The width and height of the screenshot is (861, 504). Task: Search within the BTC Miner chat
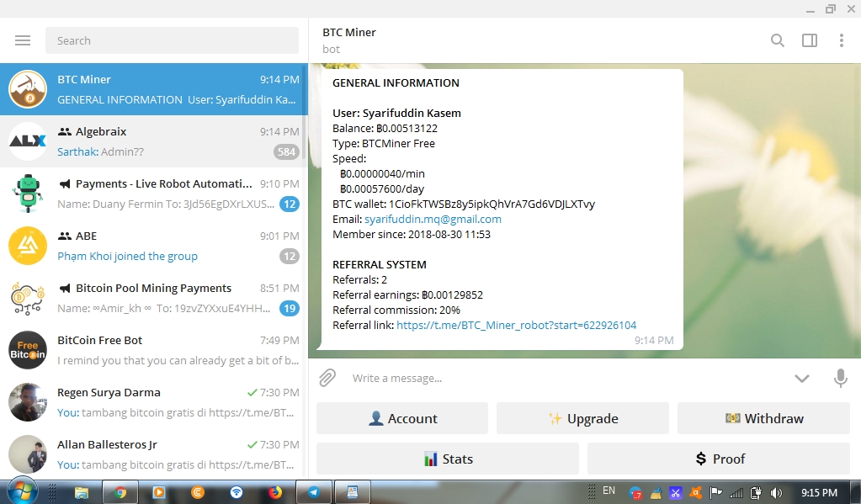(777, 40)
